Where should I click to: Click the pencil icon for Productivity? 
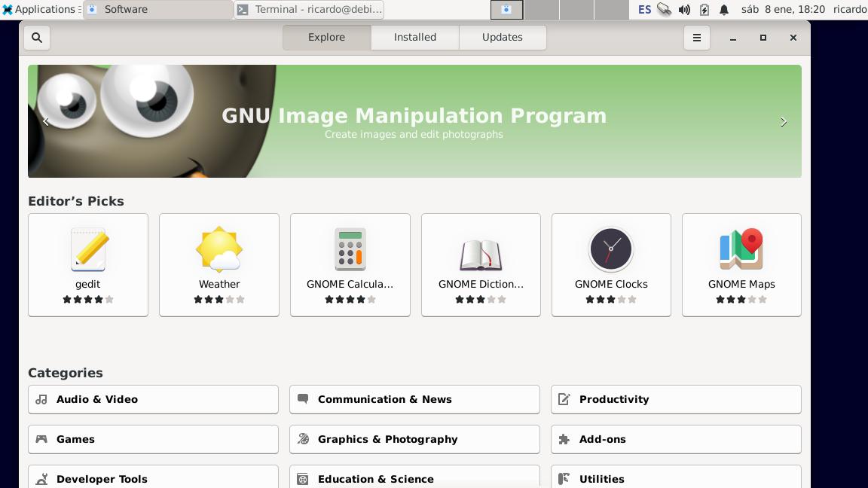tap(564, 399)
